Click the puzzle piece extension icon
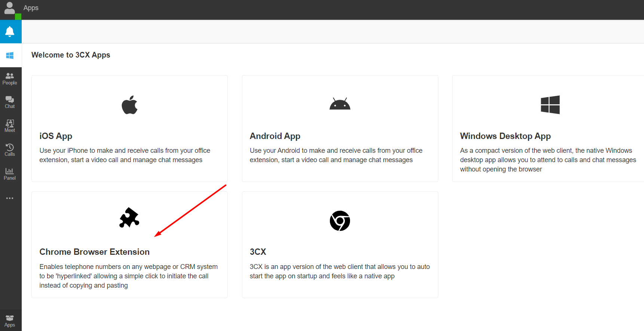Screen dimensions: 644x331 coord(129,217)
